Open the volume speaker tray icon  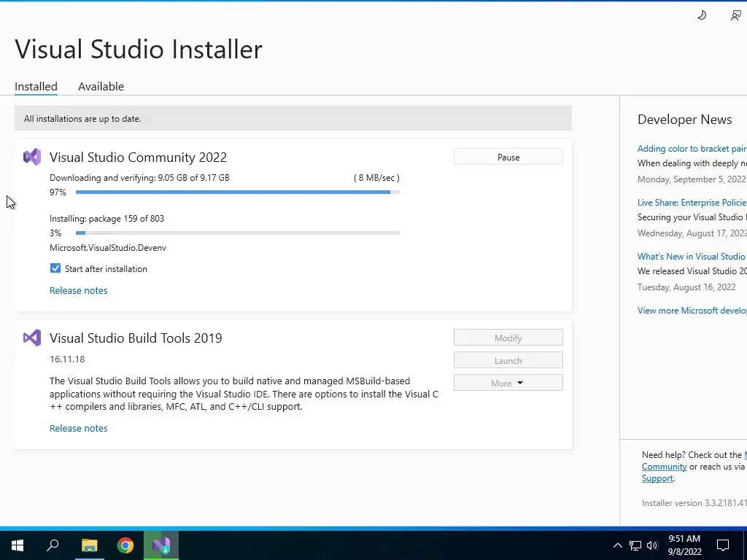tap(652, 545)
